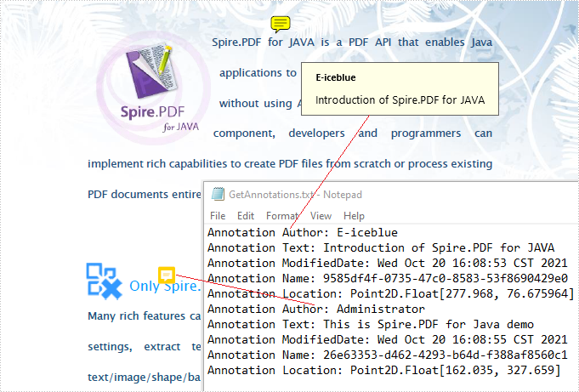
Task: Click the PDF text 'Many rich features ca'
Action: pyautogui.click(x=145, y=316)
